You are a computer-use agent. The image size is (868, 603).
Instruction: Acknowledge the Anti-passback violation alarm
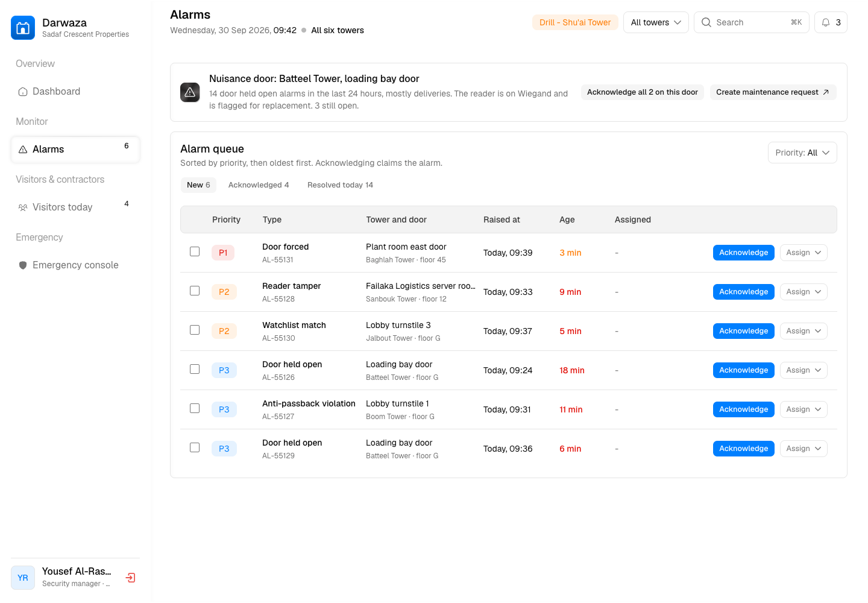(743, 409)
